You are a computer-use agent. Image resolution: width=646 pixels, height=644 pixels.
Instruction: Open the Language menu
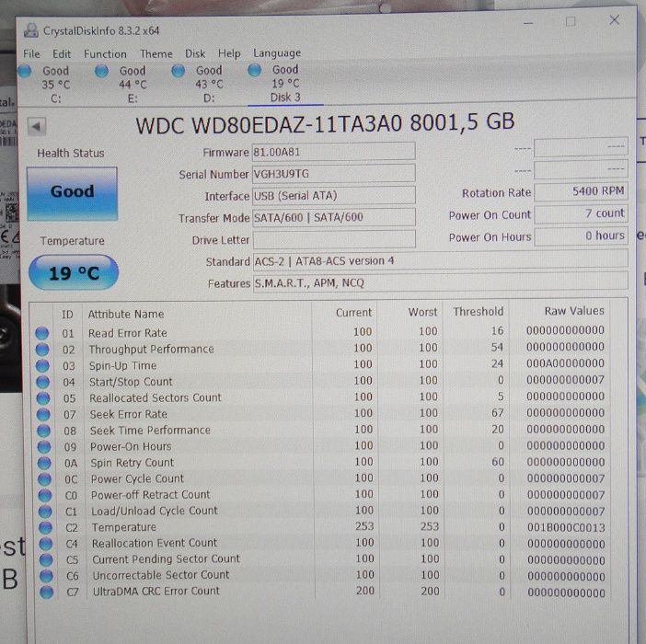coord(277,53)
